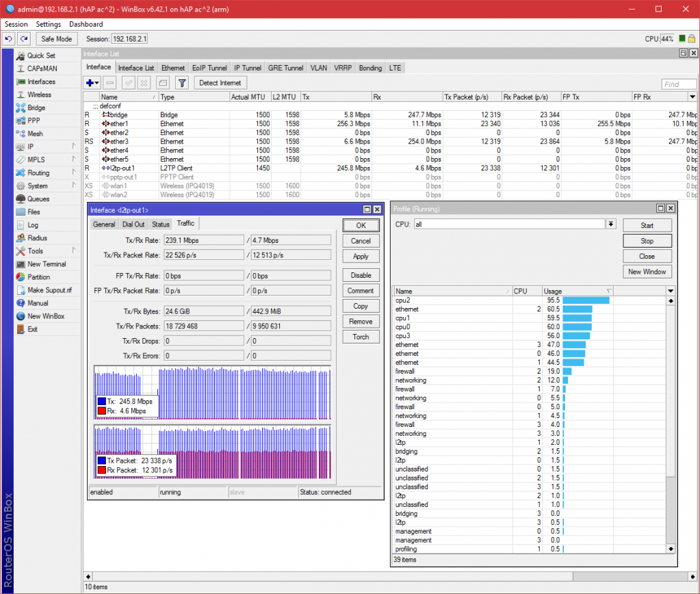Switch to the Dial Out tab
Viewport: 700px width, 594px height.
point(133,223)
